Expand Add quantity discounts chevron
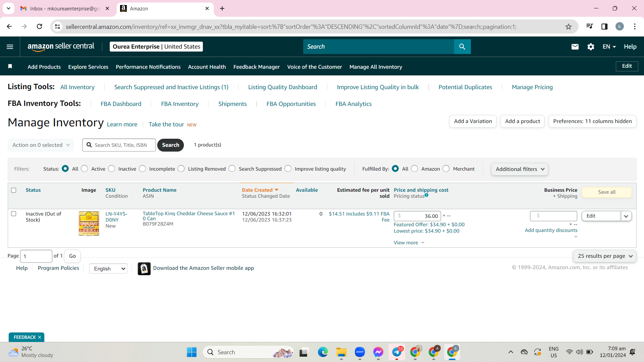Screen dimensions: 644x362 tap(576, 236)
